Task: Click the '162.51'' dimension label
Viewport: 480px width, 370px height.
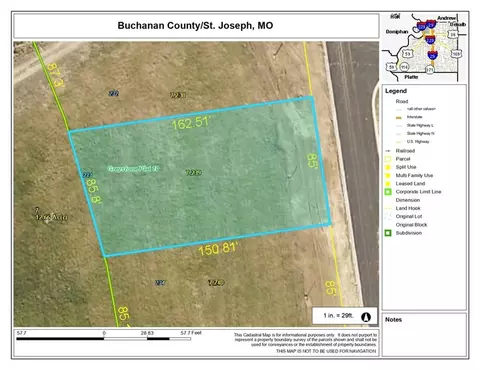Action: 191,123
